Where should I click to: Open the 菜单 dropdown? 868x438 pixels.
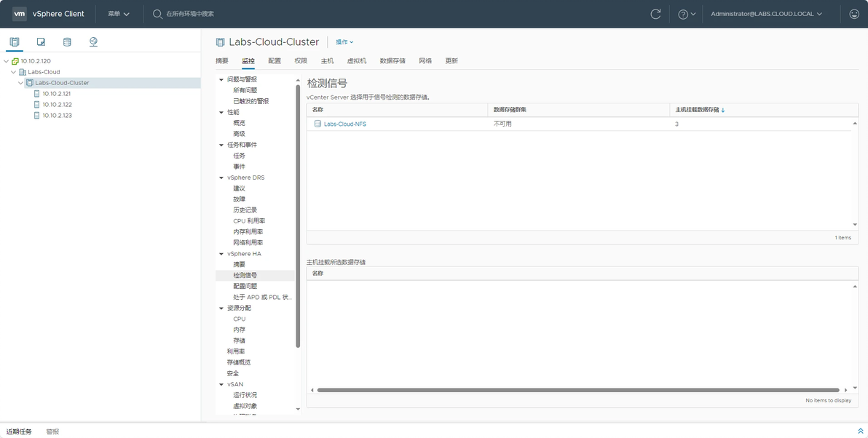point(119,14)
